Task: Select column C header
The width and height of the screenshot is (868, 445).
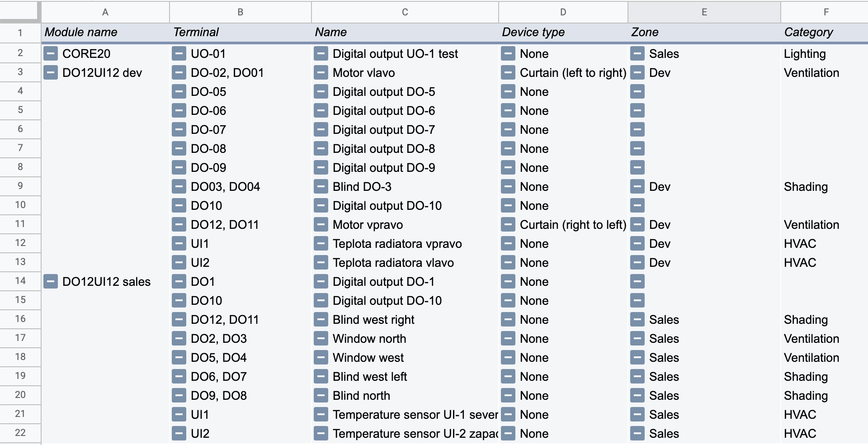Action: [x=405, y=12]
